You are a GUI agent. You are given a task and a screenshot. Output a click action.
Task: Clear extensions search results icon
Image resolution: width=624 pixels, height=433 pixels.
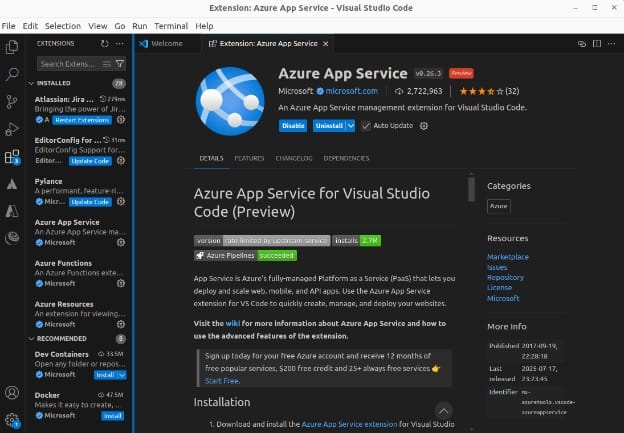(x=107, y=64)
